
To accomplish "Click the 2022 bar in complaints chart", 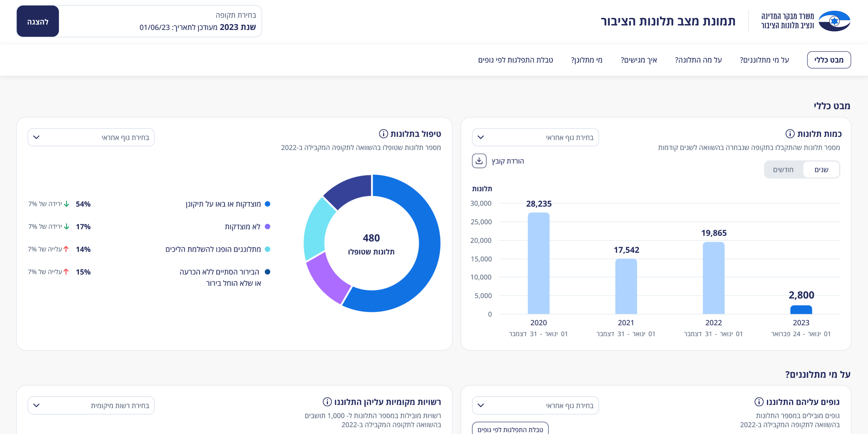I will 713,278.
